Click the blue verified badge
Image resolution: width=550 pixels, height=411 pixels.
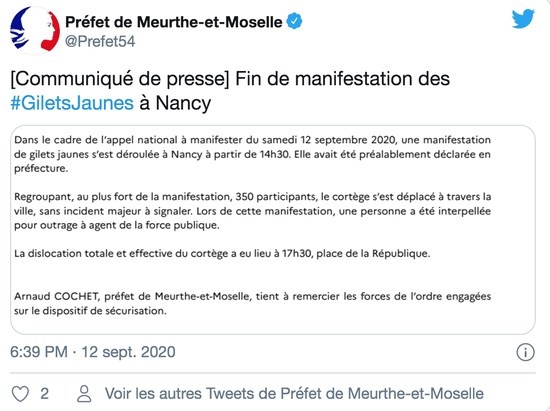coord(294,21)
